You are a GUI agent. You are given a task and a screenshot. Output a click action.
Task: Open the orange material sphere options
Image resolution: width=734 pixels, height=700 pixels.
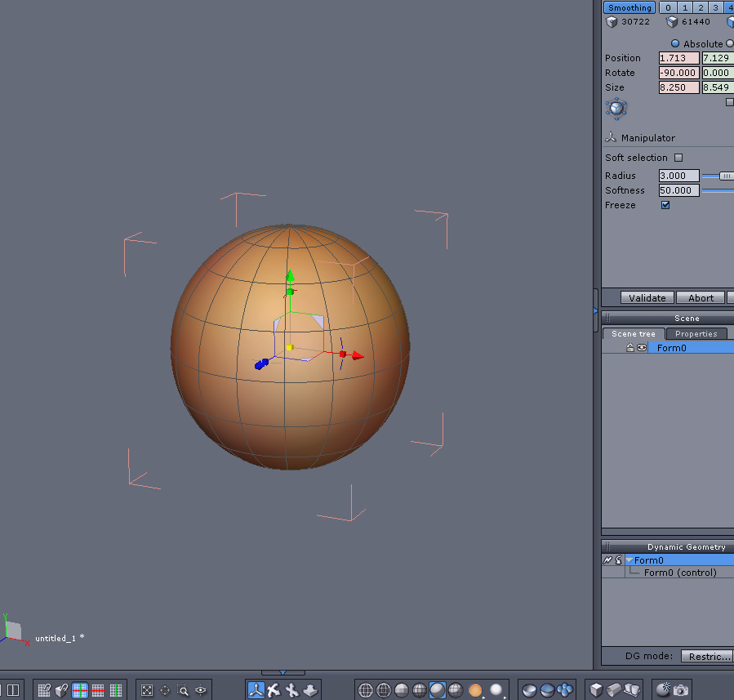point(475,689)
